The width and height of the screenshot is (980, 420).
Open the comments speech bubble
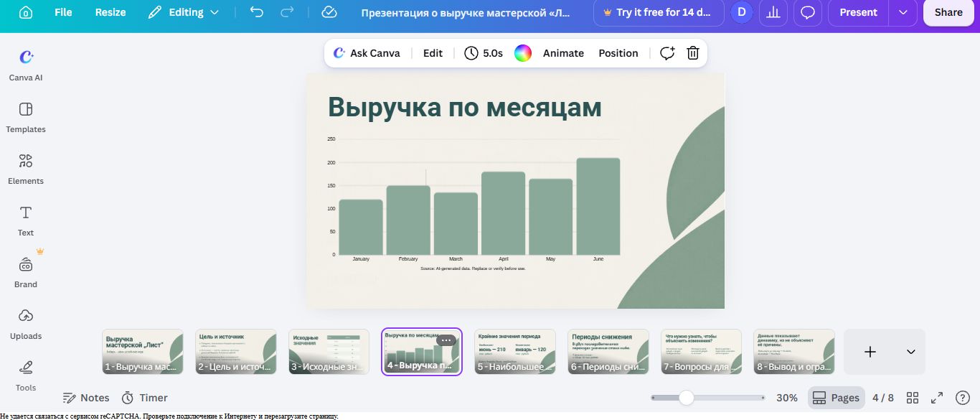point(808,12)
